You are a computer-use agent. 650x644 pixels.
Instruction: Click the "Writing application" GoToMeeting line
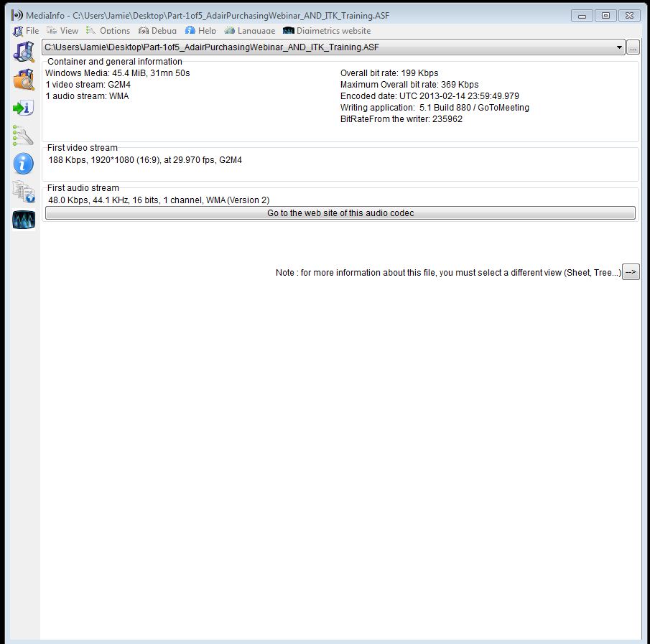(435, 108)
